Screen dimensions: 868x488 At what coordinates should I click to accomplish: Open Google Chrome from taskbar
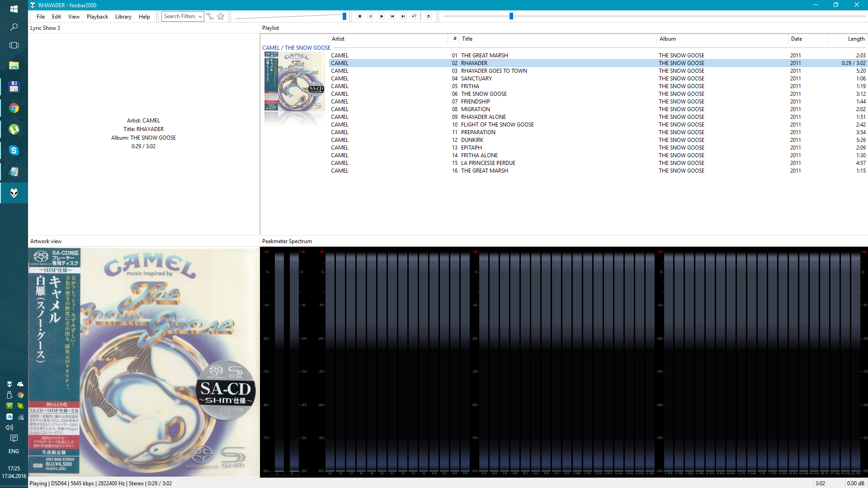[14, 108]
